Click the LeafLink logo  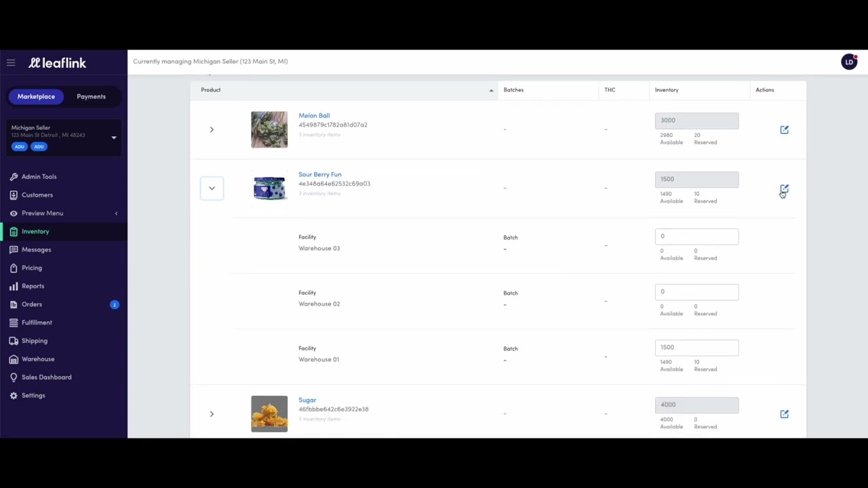tap(58, 63)
